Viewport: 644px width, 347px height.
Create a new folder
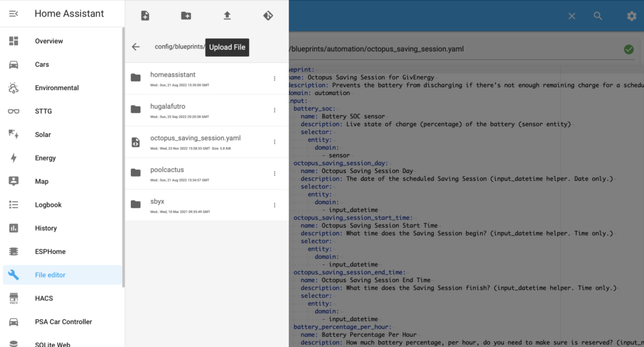tap(186, 16)
